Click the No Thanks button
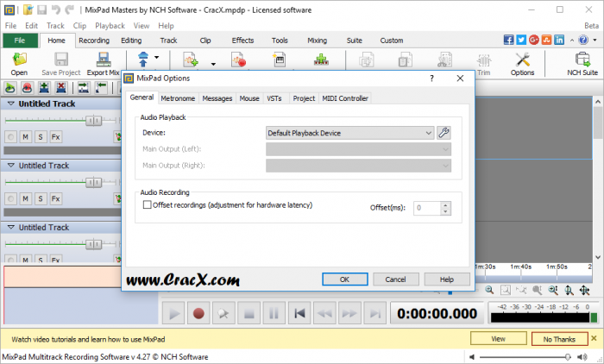604x364 pixels. (559, 339)
